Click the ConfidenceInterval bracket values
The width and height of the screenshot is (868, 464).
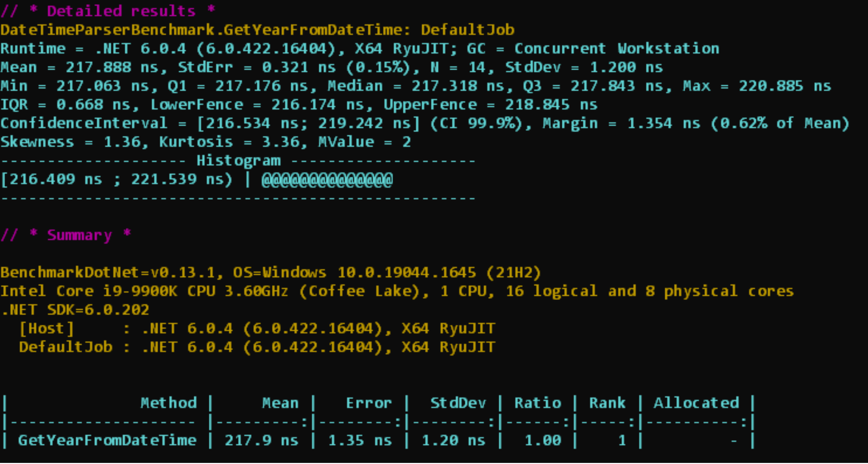308,124
